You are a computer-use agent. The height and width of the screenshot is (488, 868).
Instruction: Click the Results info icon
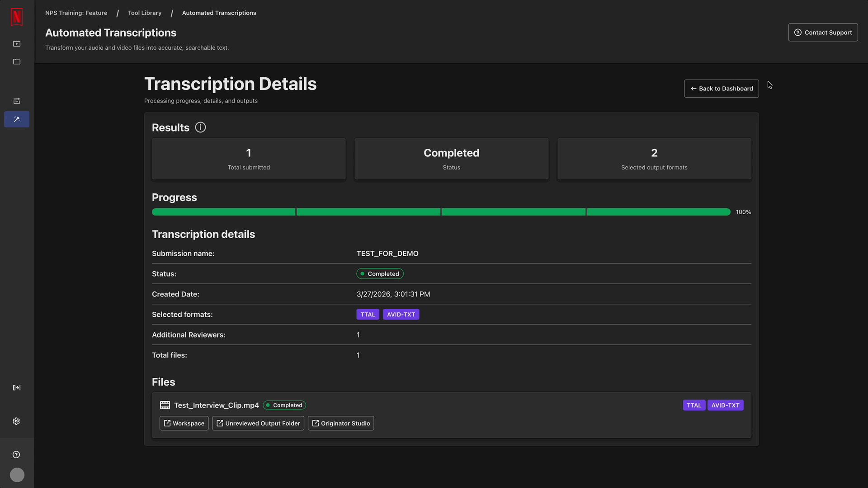pos(200,127)
